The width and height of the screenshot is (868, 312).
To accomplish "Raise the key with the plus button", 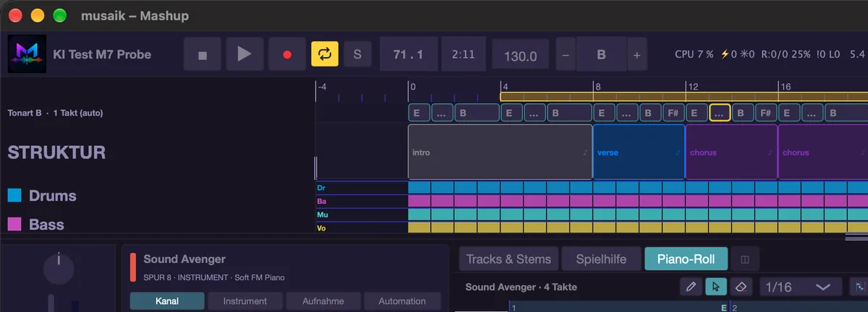I will click(x=637, y=55).
